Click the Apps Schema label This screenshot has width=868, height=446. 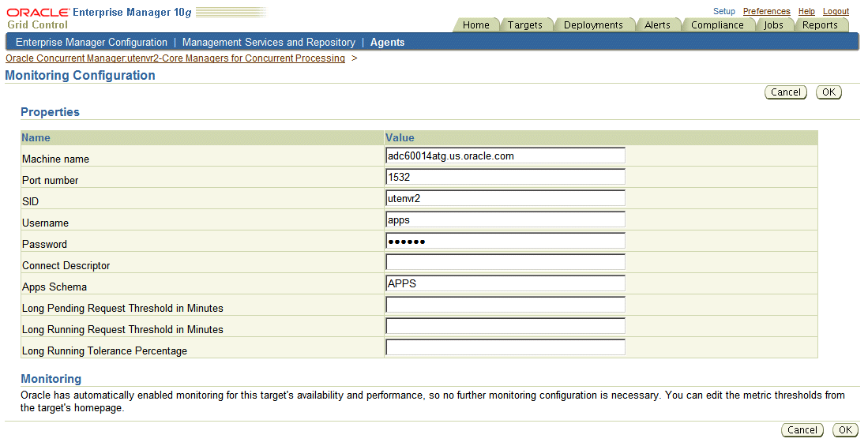(54, 287)
